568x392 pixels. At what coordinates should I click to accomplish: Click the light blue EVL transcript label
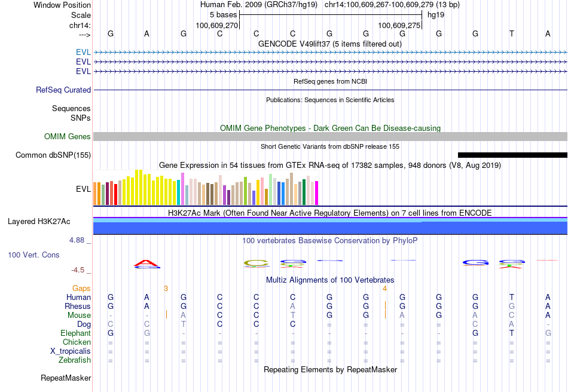click(83, 52)
